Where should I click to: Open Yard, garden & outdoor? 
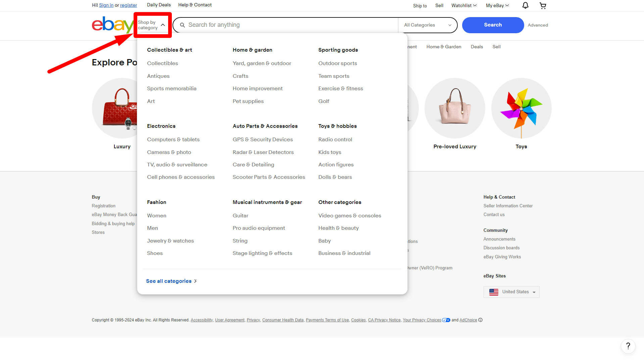click(x=262, y=63)
